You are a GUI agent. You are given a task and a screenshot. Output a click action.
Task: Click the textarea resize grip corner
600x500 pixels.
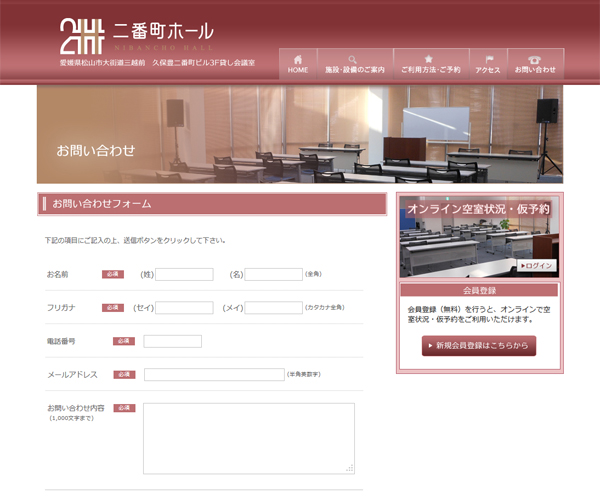pyautogui.click(x=350, y=469)
